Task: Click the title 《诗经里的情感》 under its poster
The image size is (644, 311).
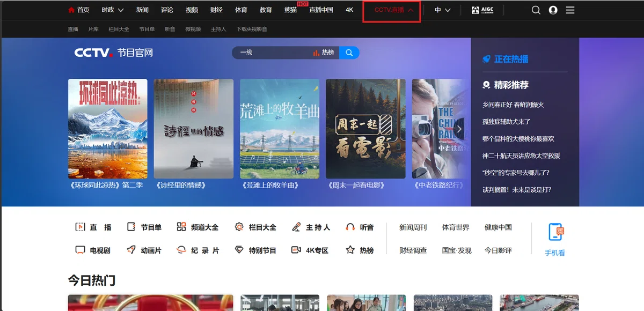Action: (x=181, y=186)
